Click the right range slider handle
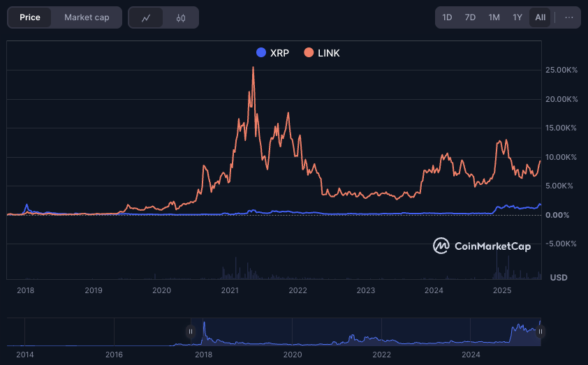This screenshot has height=365, width=588. coord(540,332)
